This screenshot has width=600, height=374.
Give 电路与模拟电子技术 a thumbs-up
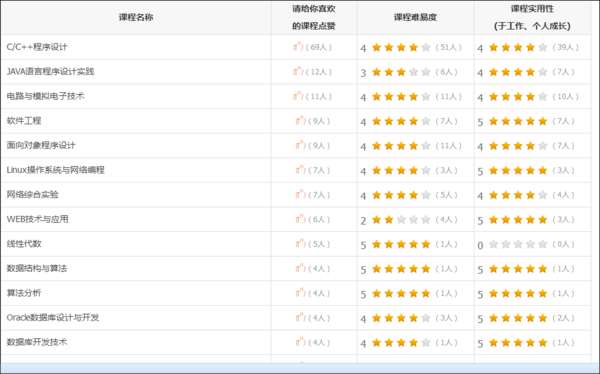point(298,96)
